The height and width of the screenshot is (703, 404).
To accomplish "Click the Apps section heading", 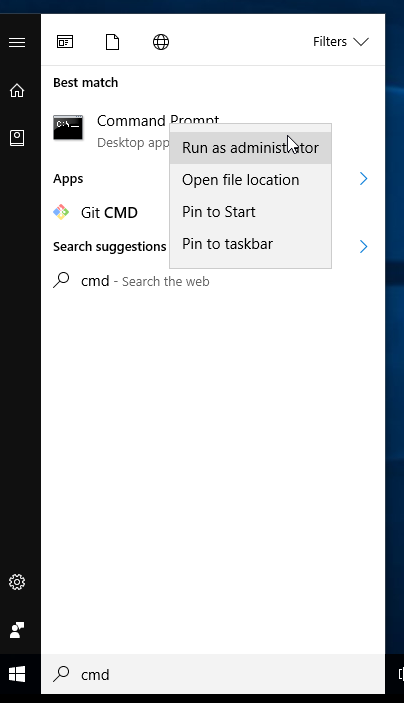I will [x=68, y=178].
